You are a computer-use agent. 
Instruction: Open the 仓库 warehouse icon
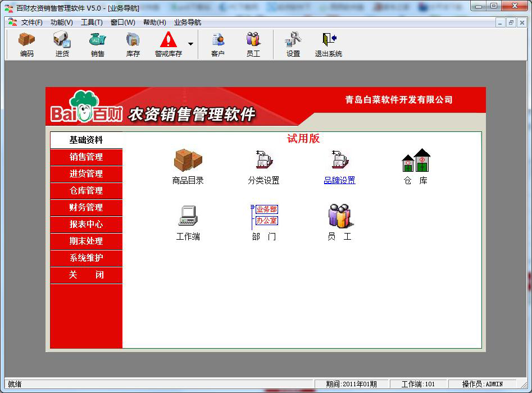pyautogui.click(x=416, y=160)
